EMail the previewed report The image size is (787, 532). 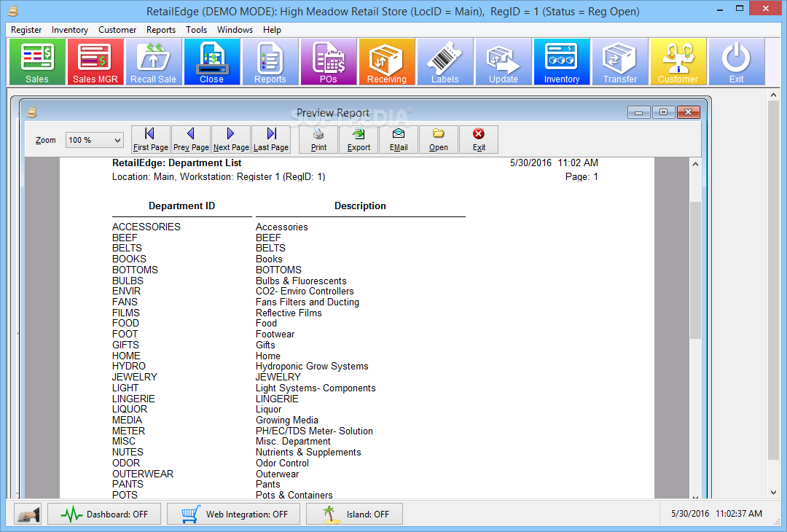tap(399, 139)
